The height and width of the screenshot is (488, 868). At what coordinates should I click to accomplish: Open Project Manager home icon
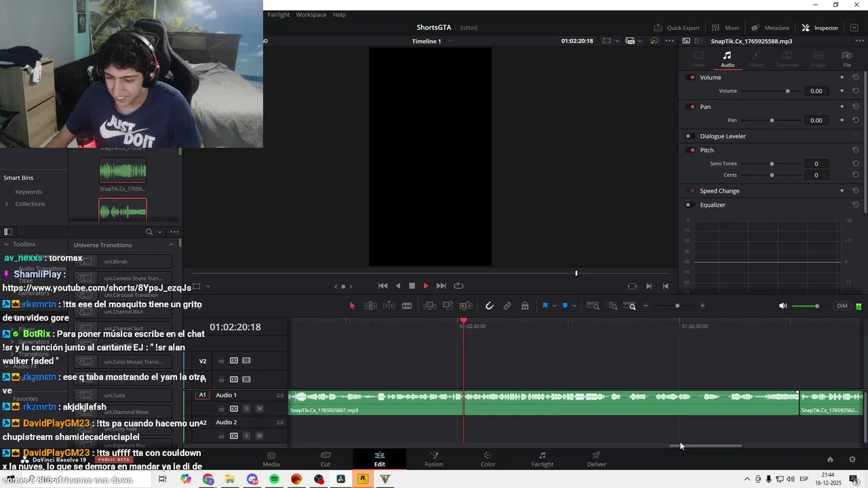coord(830,460)
